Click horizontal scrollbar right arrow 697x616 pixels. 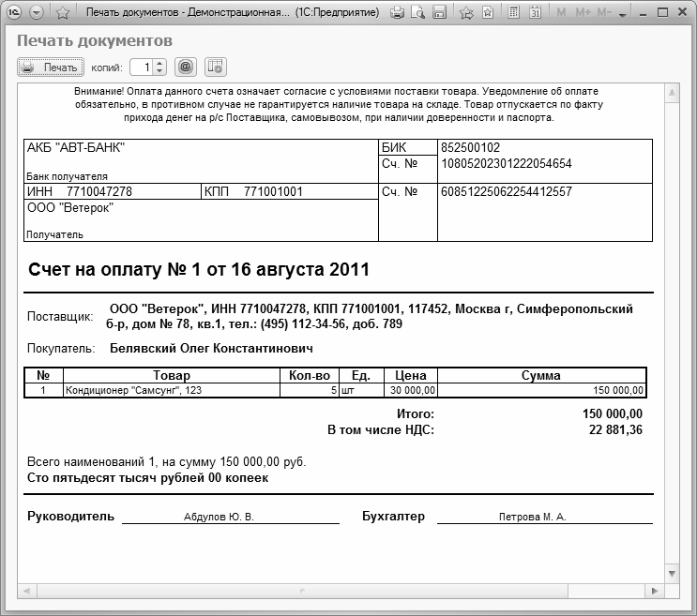point(655,591)
